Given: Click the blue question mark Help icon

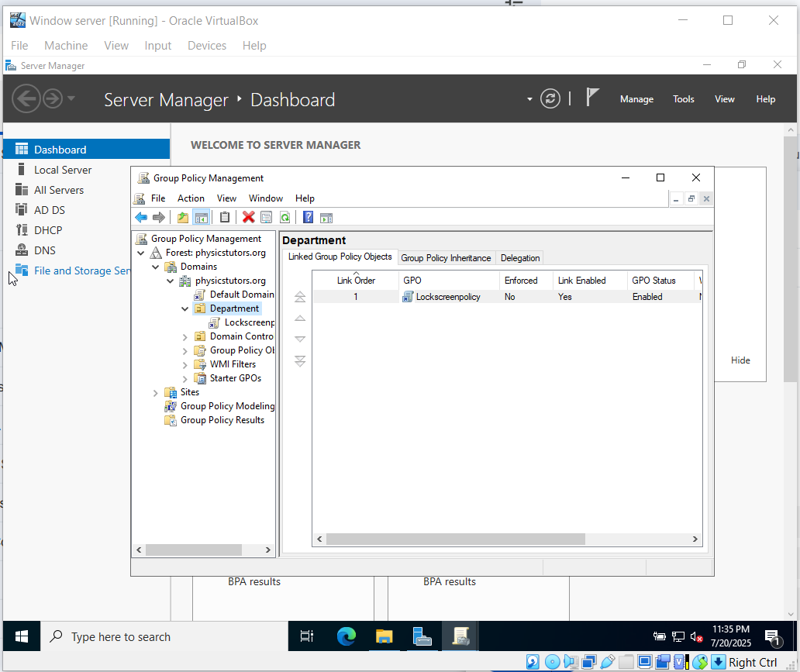Looking at the screenshot, I should click(x=309, y=217).
